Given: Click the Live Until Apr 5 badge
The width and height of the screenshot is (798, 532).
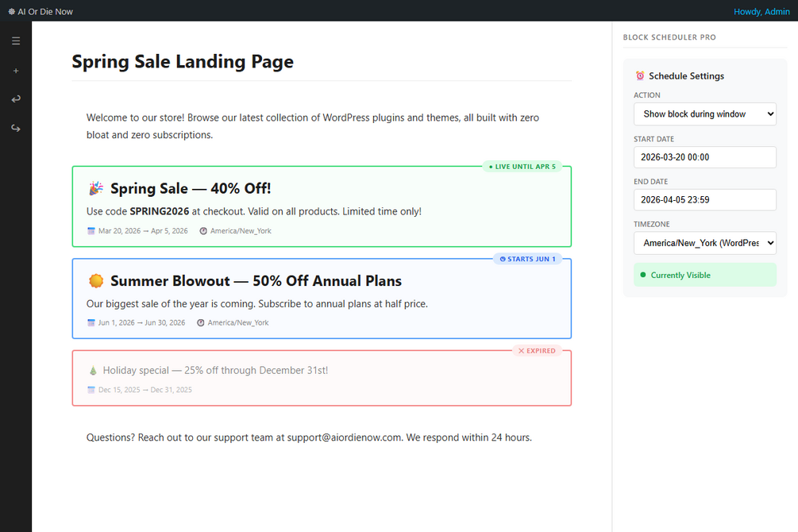Looking at the screenshot, I should tap(522, 167).
